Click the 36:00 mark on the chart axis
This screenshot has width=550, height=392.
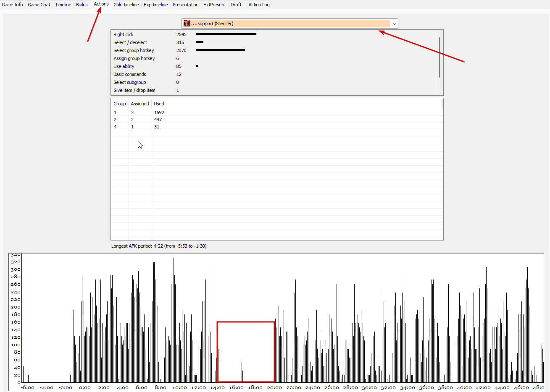426,387
